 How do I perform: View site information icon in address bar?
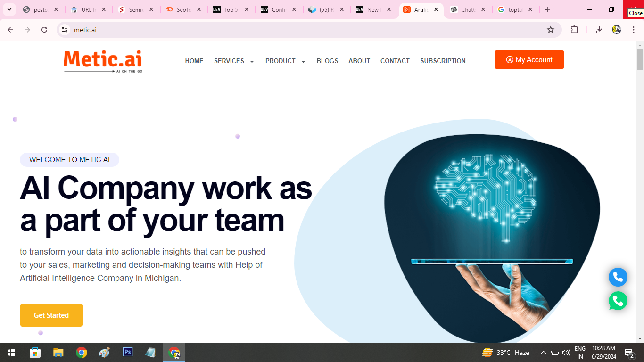coord(65,30)
